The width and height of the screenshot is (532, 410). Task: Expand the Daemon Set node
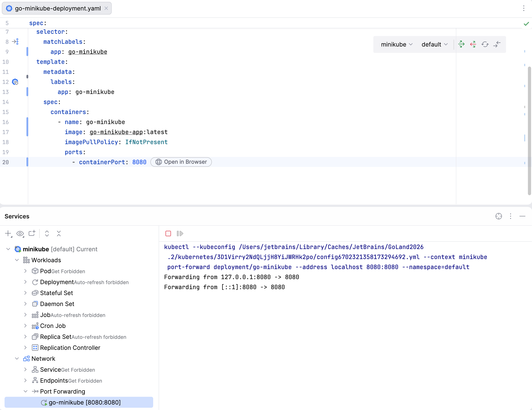pyautogui.click(x=25, y=304)
